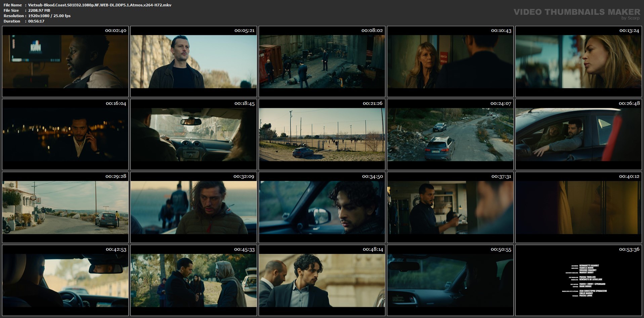
Task: Click the file name ending in H72.mkv
Action: [100, 5]
